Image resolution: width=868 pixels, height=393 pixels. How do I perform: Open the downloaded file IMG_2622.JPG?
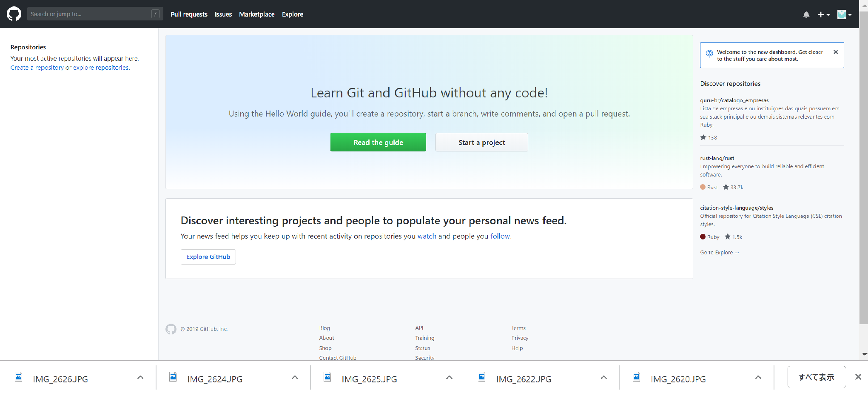(x=524, y=379)
